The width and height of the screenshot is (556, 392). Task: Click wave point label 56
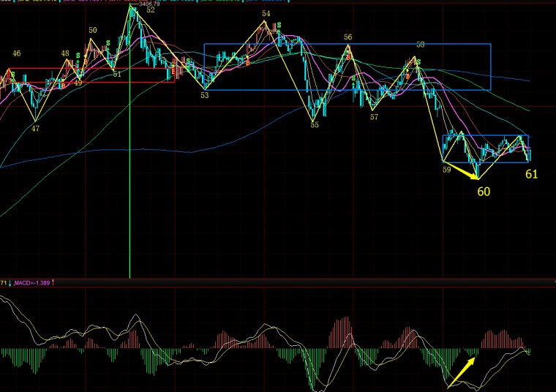pyautogui.click(x=348, y=37)
